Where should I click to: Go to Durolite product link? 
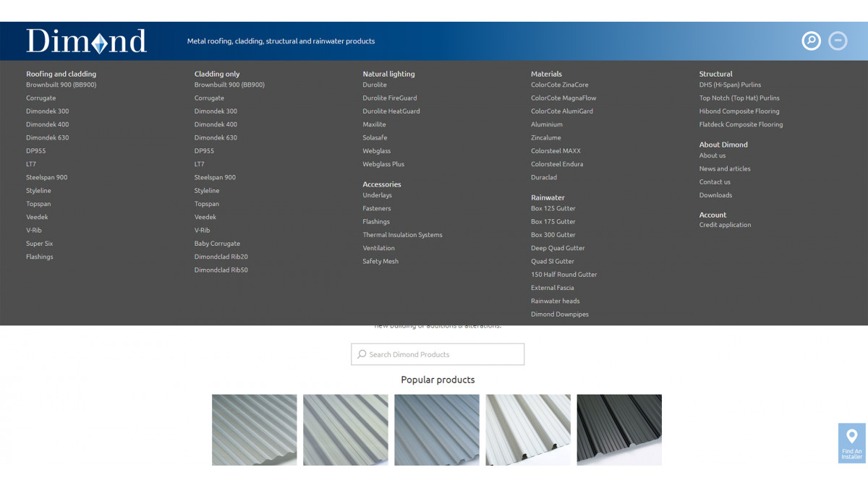375,85
